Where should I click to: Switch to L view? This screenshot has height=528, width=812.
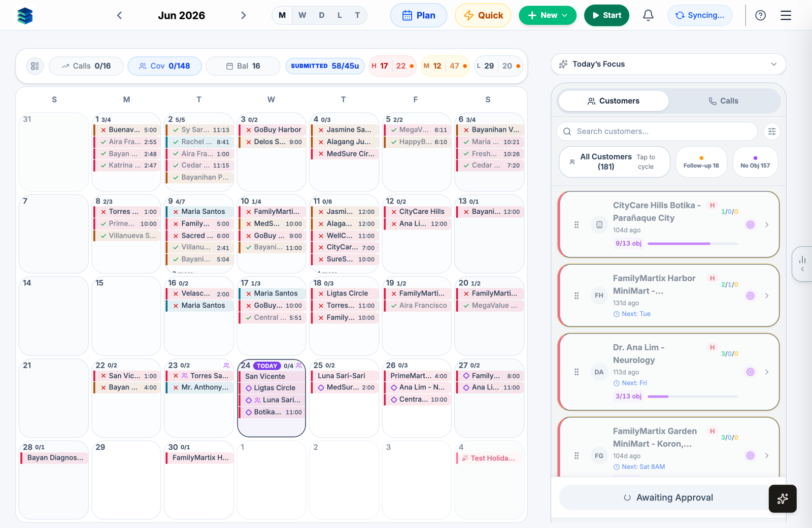coord(340,15)
